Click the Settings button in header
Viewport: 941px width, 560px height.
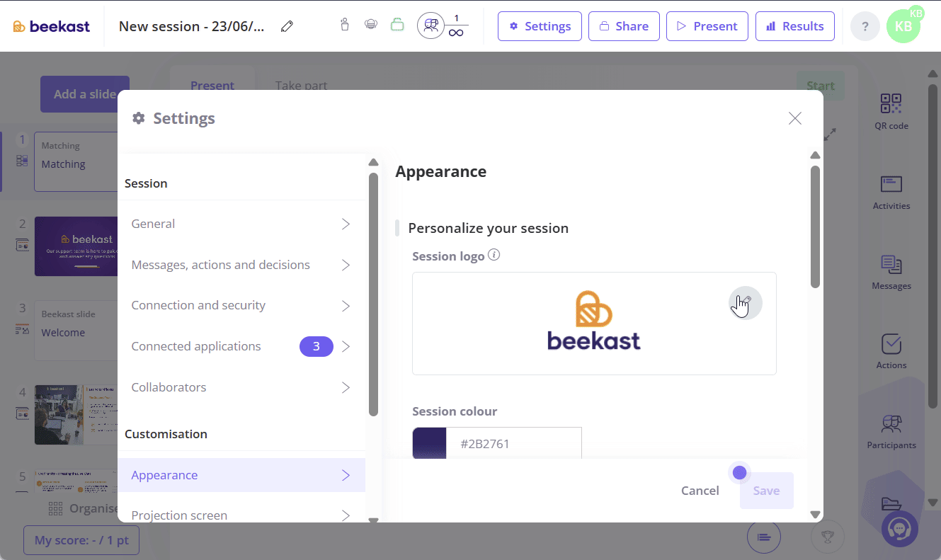pos(540,26)
